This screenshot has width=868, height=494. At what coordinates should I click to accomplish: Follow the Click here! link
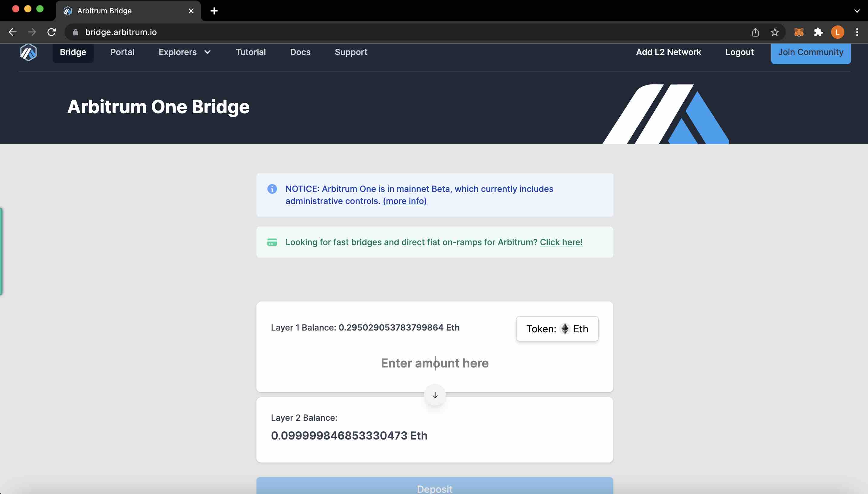point(561,242)
